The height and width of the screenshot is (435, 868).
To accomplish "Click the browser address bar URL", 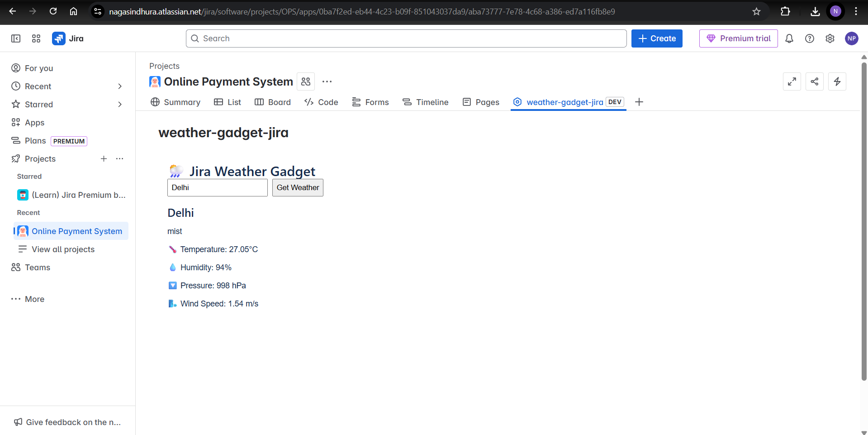I will coord(362,11).
